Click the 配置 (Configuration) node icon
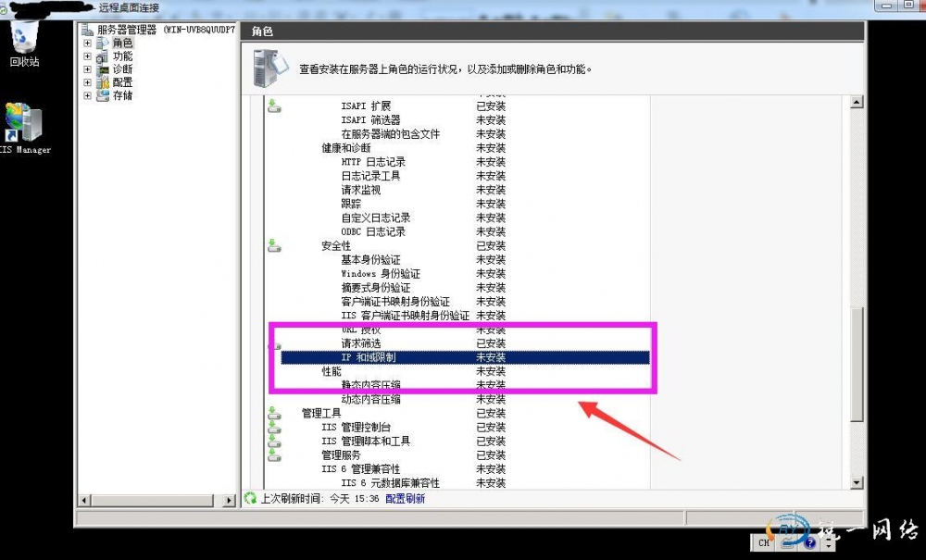 click(103, 82)
